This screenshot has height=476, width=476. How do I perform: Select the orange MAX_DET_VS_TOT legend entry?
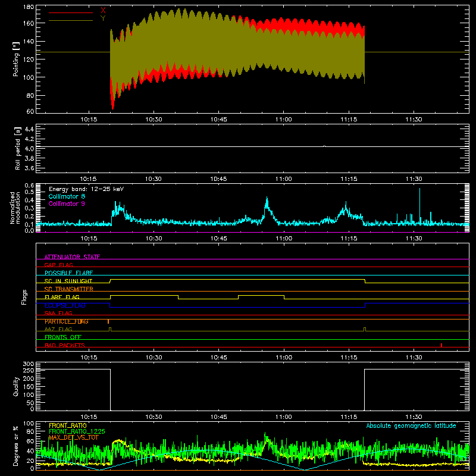[74, 437]
